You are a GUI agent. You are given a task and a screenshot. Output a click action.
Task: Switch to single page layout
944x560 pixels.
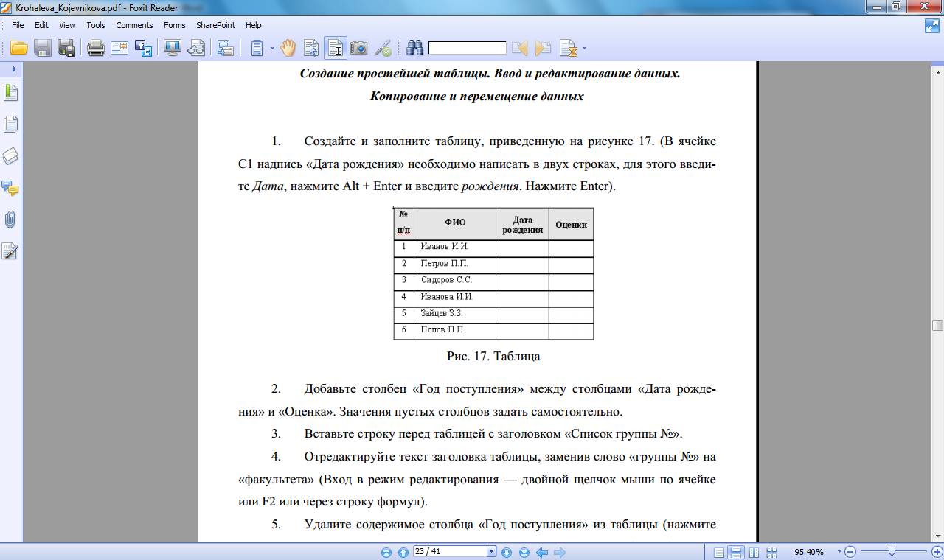click(719, 552)
